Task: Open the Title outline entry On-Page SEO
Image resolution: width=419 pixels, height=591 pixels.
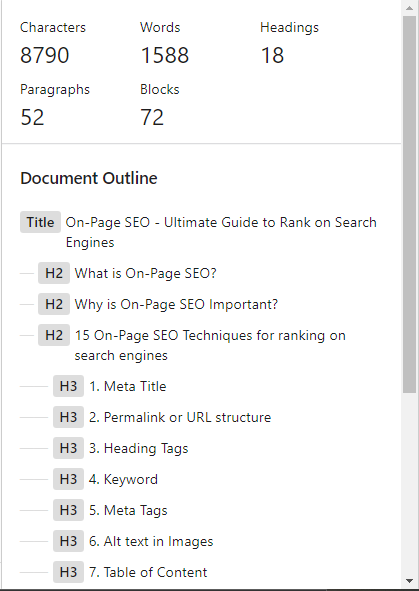Action: tap(221, 232)
